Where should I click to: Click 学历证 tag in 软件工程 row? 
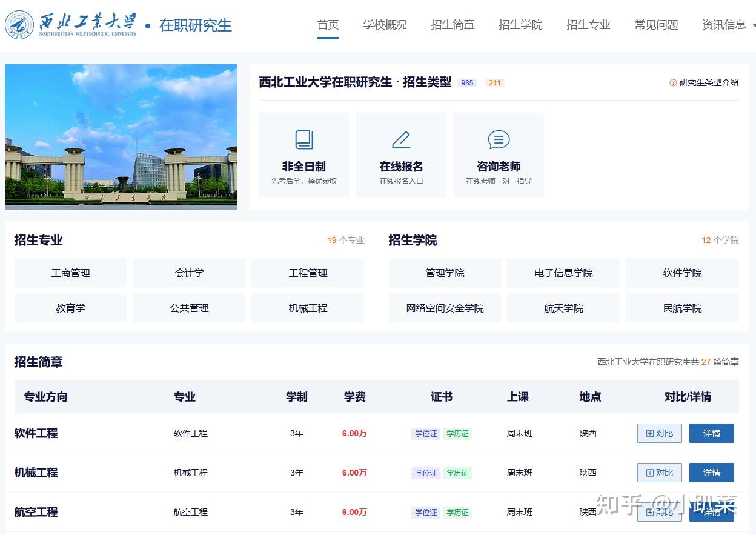point(457,434)
